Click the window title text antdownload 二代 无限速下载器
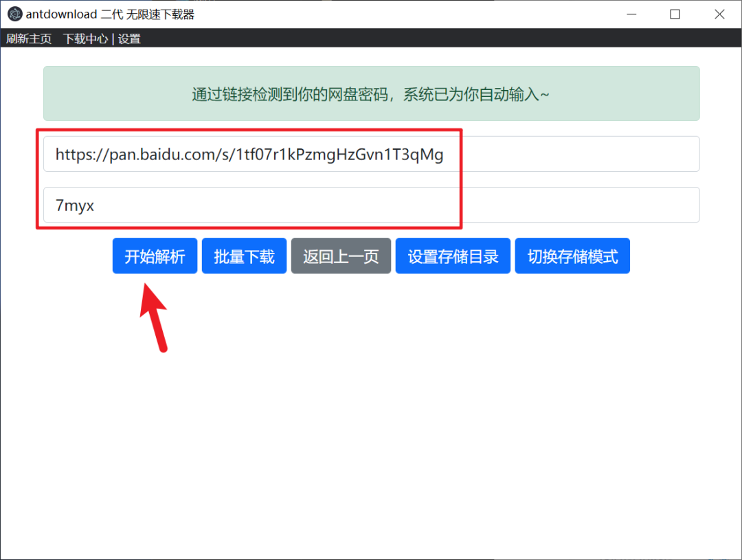The height and width of the screenshot is (560, 742). coord(110,14)
